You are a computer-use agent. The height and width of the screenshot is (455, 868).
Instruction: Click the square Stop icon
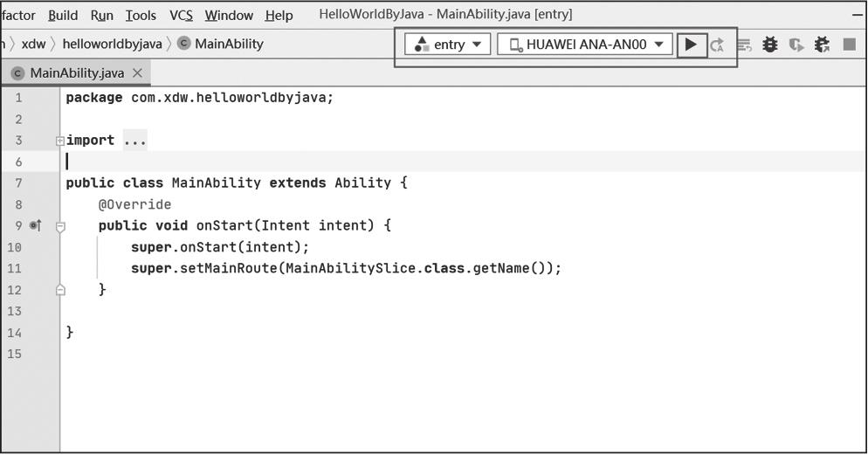tap(850, 45)
